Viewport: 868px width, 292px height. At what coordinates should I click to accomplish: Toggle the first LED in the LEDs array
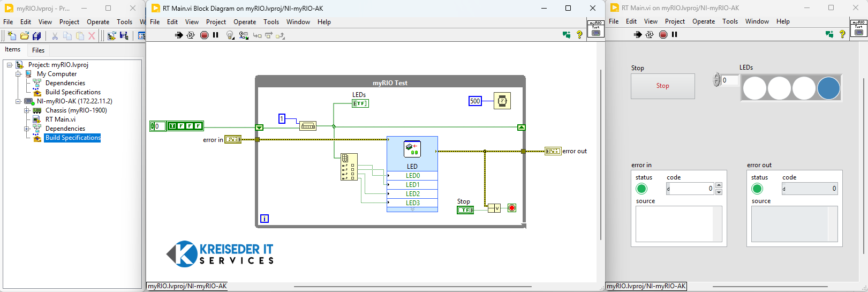point(754,88)
